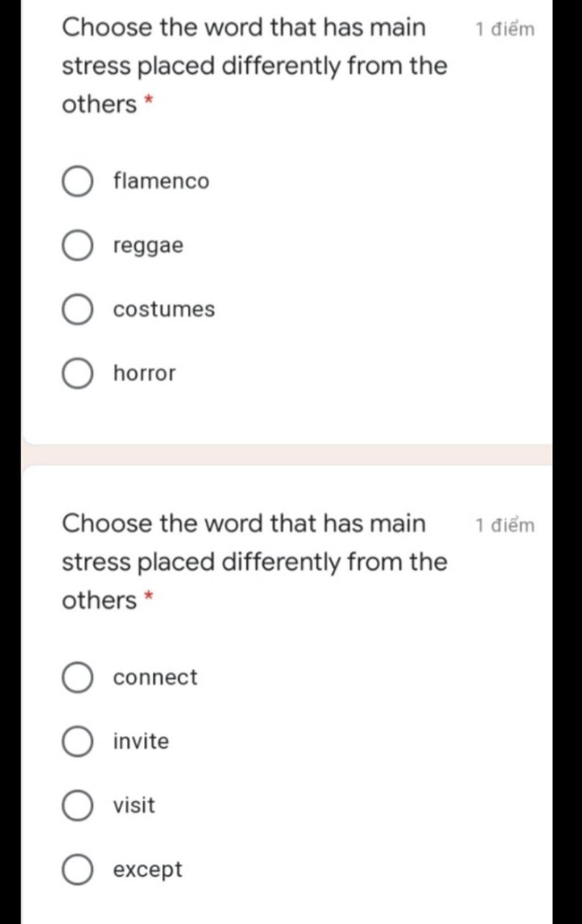Choose the reggae radio button
This screenshot has height=924, width=582.
click(77, 246)
